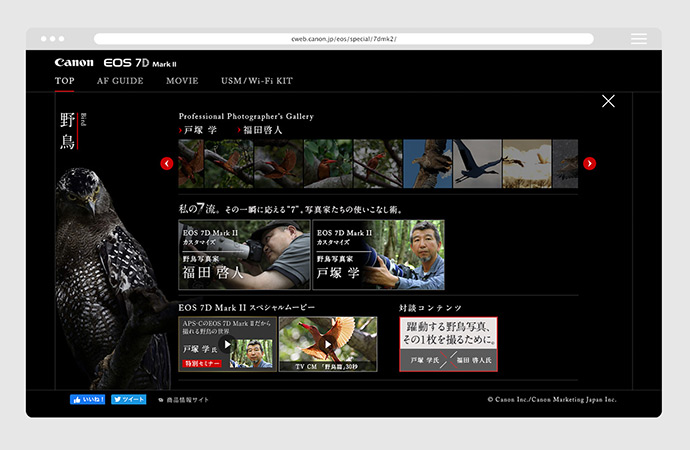Viewport: 690px width, 450px height.
Task: Open the 福田 啓人 customize banner
Action: point(244,255)
